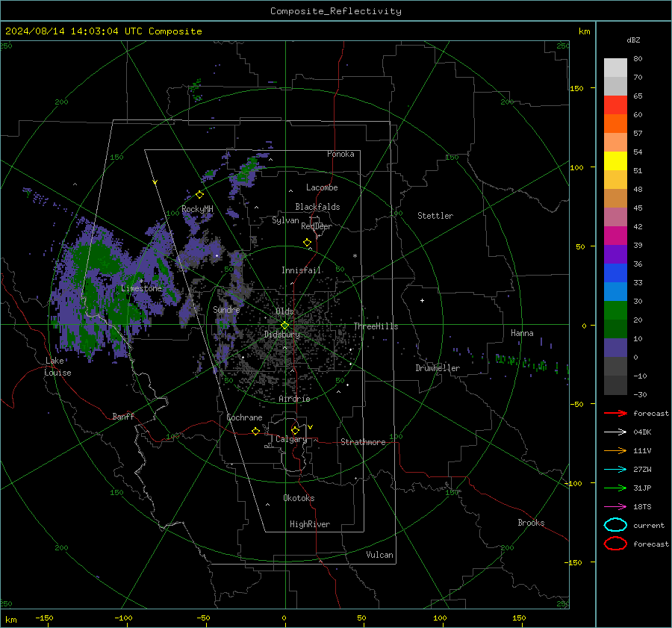
Task: Select the 80 dBZ light gray swatch
Action: pos(615,67)
